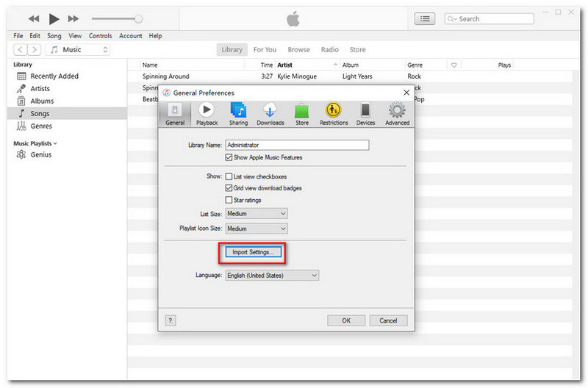Screen dimensions: 588x388
Task: Sort by the Time column header
Action: pos(267,65)
